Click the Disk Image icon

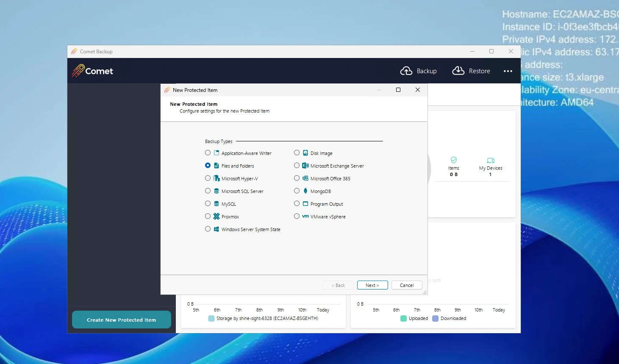click(305, 153)
